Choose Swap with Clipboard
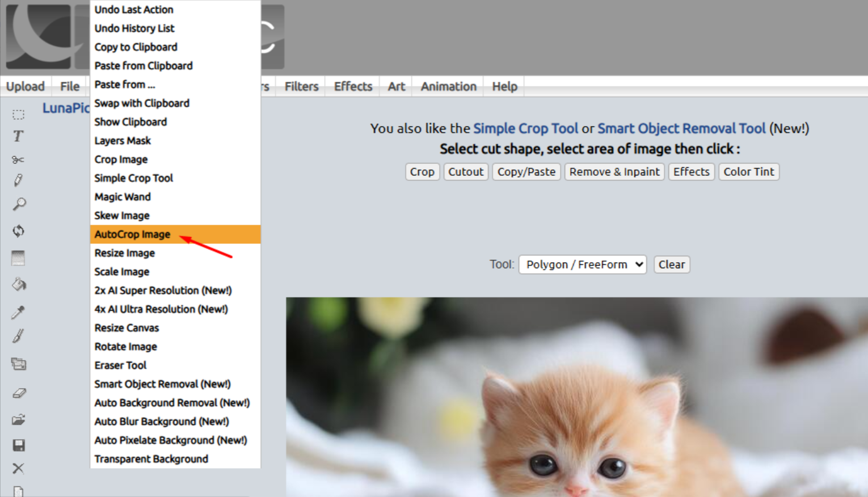 (175, 103)
